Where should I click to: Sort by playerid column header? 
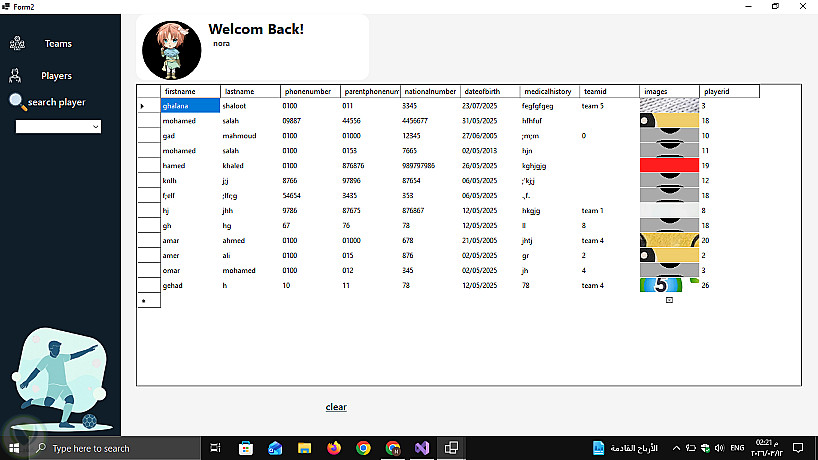pyautogui.click(x=729, y=91)
